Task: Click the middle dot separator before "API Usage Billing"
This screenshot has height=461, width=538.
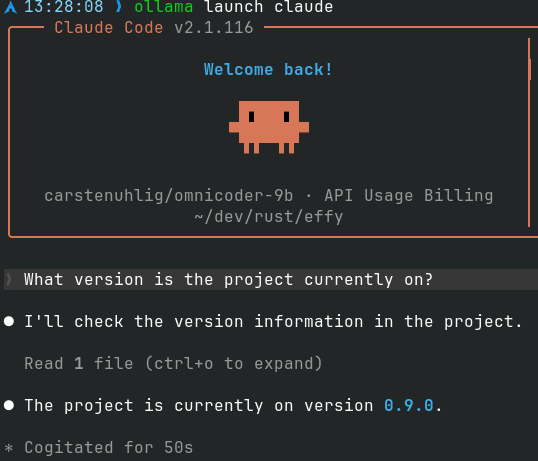Action: point(308,196)
